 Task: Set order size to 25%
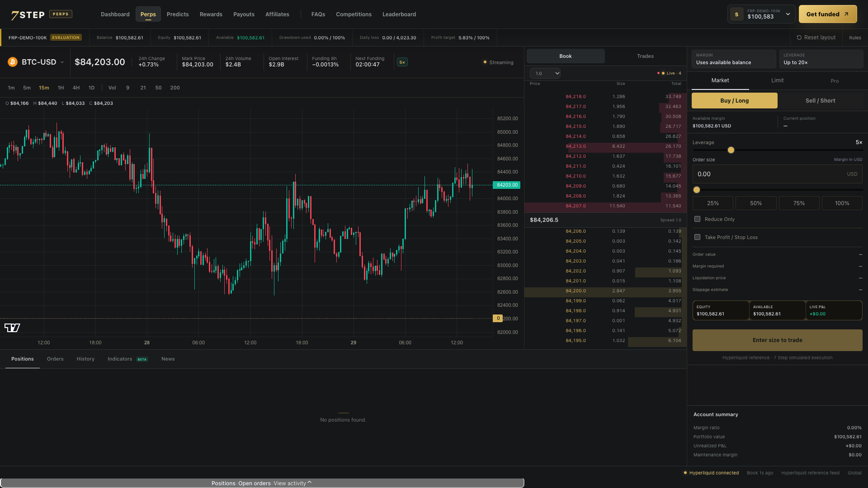[x=713, y=203]
